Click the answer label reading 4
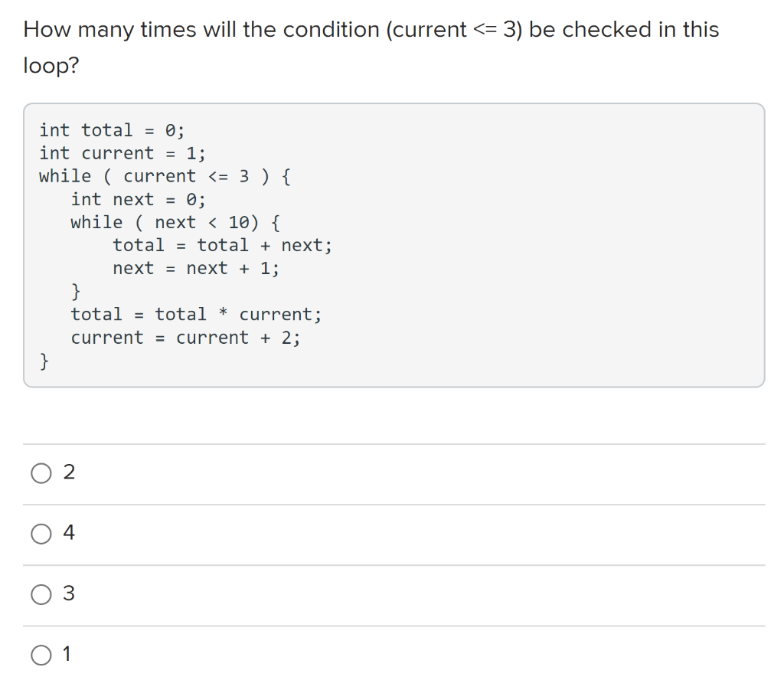This screenshot has height=680, width=784. coord(69,533)
